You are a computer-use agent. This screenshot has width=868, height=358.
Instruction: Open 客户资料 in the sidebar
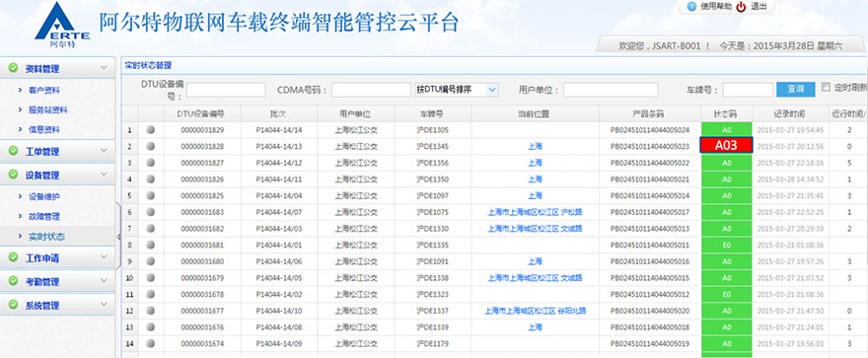(x=43, y=90)
